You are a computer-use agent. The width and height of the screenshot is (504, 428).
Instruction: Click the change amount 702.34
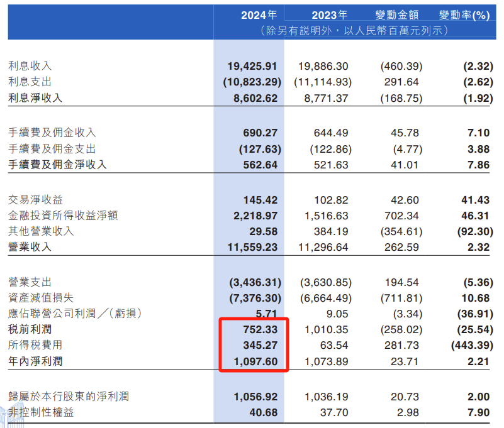tap(401, 216)
